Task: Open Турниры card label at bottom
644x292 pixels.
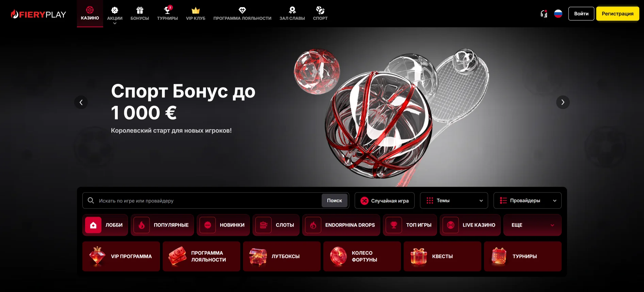Action: [x=525, y=257]
